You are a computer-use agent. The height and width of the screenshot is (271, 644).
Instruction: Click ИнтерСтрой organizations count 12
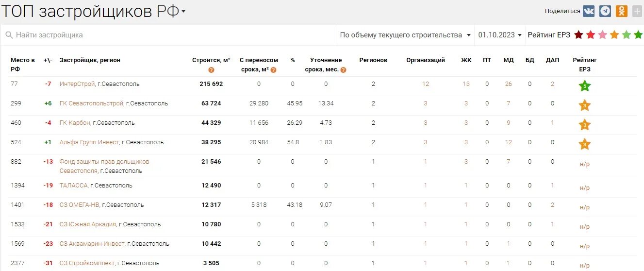[426, 84]
